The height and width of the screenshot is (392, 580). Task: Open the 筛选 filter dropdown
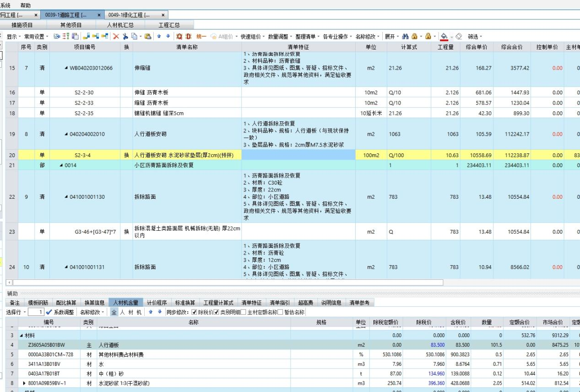coord(474,37)
